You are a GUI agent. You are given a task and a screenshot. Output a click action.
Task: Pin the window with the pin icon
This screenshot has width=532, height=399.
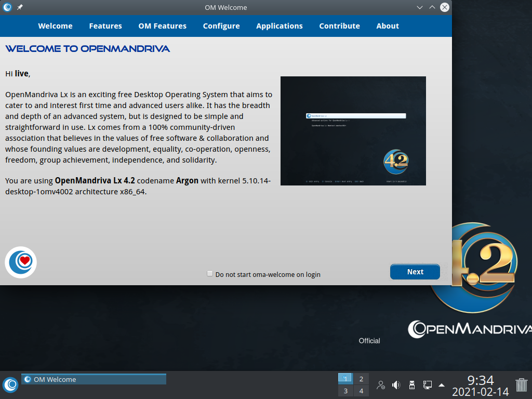tap(20, 7)
